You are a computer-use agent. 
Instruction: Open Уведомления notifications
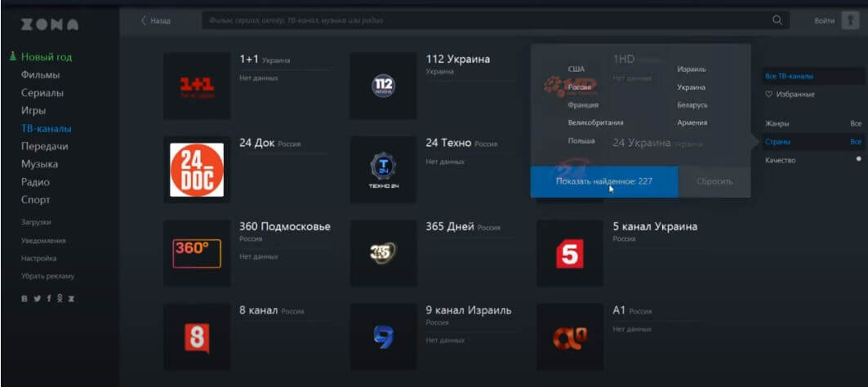click(x=43, y=241)
